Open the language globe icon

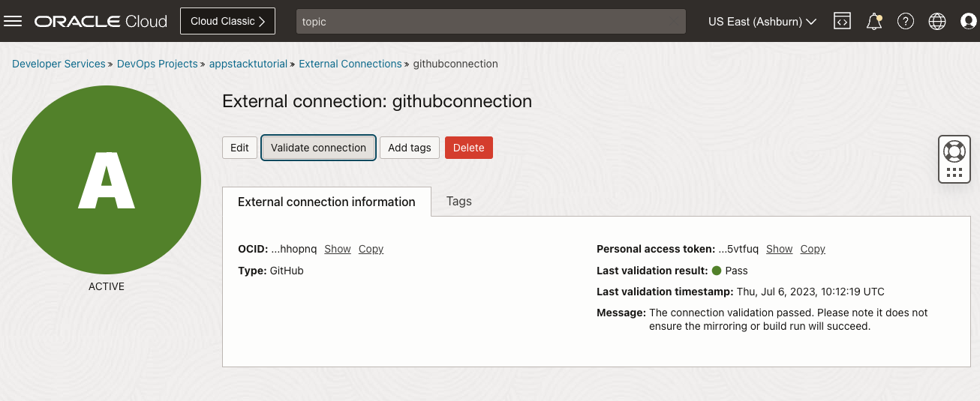click(x=937, y=22)
